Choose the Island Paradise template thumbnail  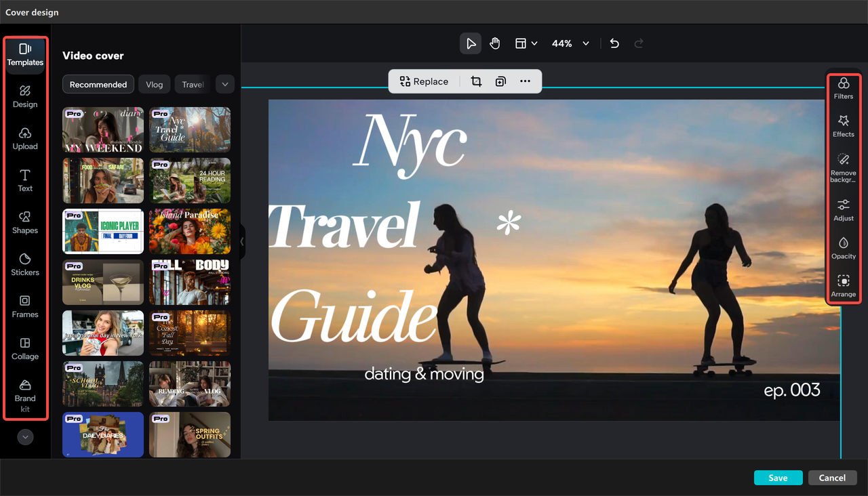190,231
